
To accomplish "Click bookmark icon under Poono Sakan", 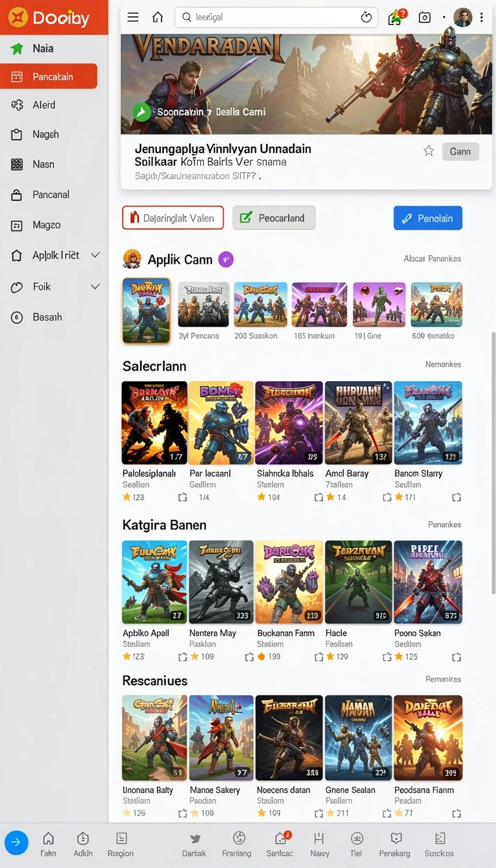I will [457, 657].
